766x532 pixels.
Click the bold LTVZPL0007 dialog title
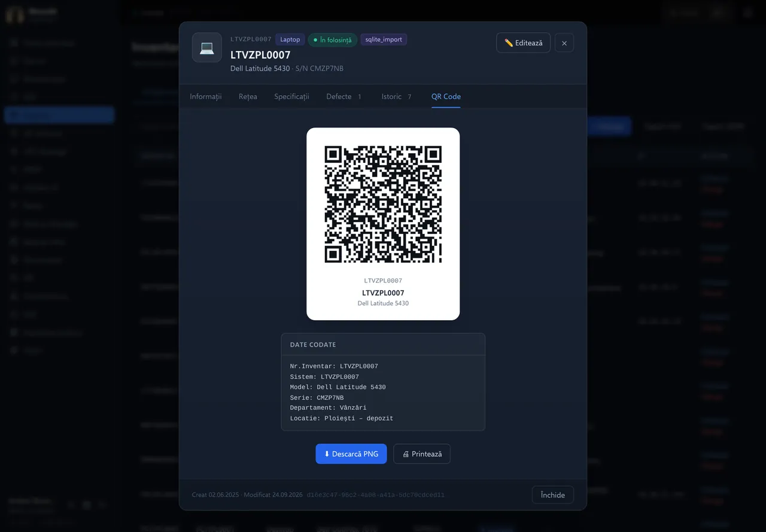tap(260, 55)
